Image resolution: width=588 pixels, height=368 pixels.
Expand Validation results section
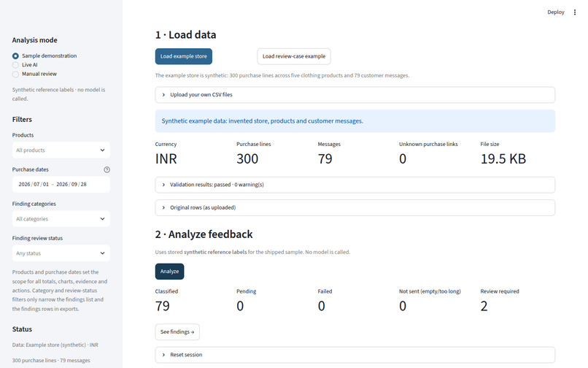(x=355, y=185)
